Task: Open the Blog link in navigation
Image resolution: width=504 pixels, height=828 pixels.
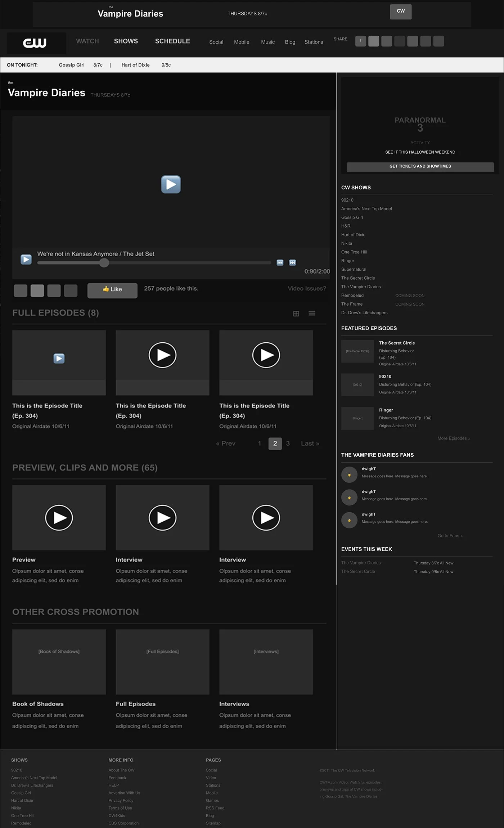Action: pyautogui.click(x=290, y=42)
